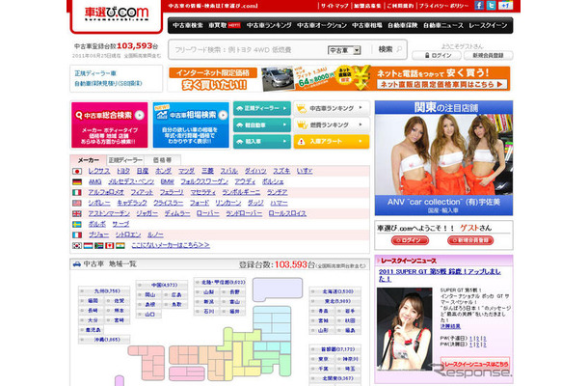Click the lock icon on ログイン button
The image size is (588, 386).
pyautogui.click(x=427, y=55)
